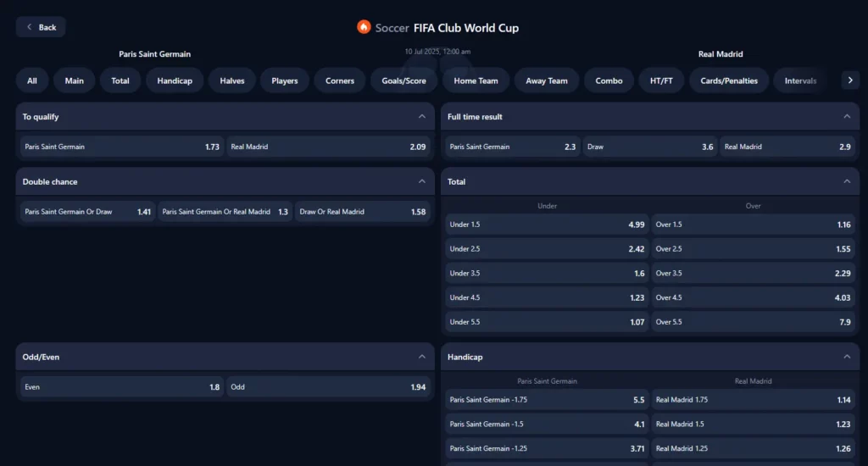Open the Players tab

(285, 80)
